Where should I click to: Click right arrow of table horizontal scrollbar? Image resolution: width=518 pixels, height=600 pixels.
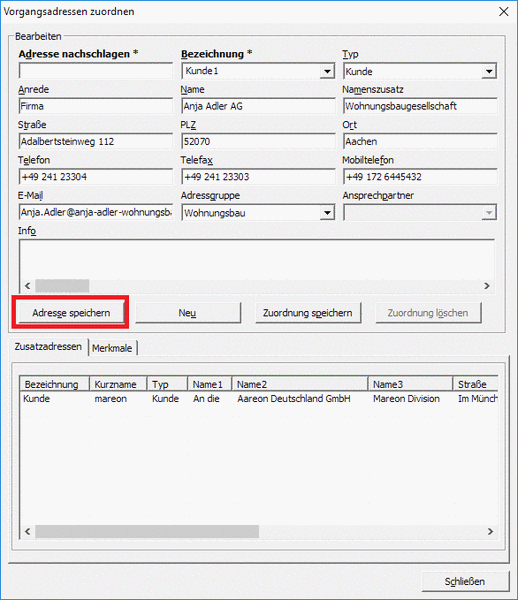[x=490, y=532]
